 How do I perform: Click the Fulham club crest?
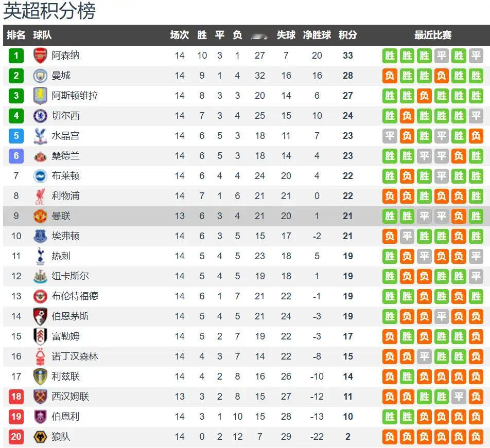tap(40, 336)
